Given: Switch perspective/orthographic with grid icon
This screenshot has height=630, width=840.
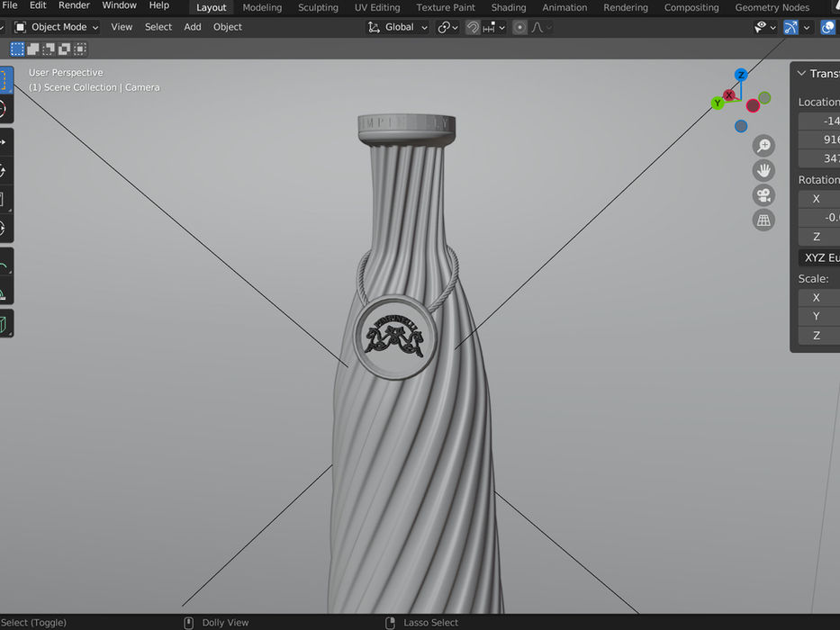Looking at the screenshot, I should (763, 220).
